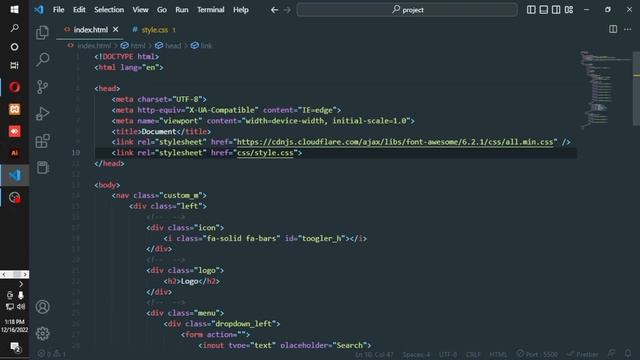This screenshot has height=360, width=640.
Task: Open Windows taskbar search
Action: pyautogui.click(x=14, y=28)
